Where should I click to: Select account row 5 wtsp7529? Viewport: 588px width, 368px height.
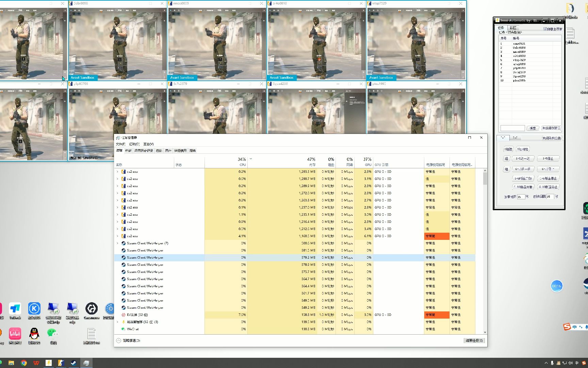coord(530,60)
